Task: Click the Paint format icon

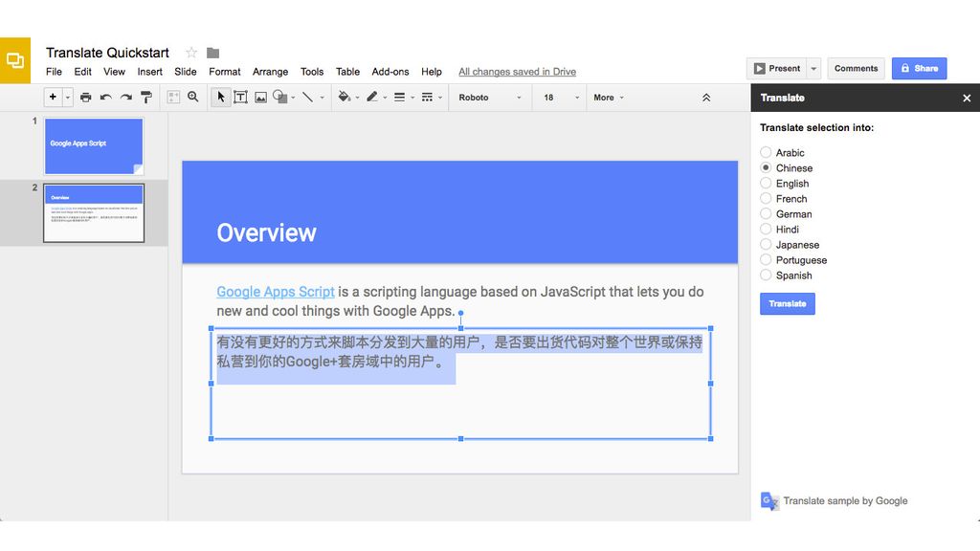Action: pyautogui.click(x=145, y=97)
